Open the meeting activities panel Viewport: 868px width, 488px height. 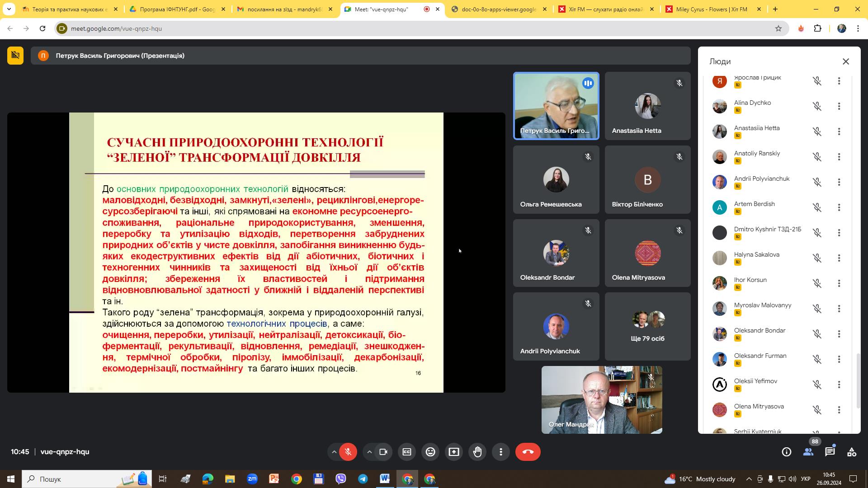coord(852,452)
